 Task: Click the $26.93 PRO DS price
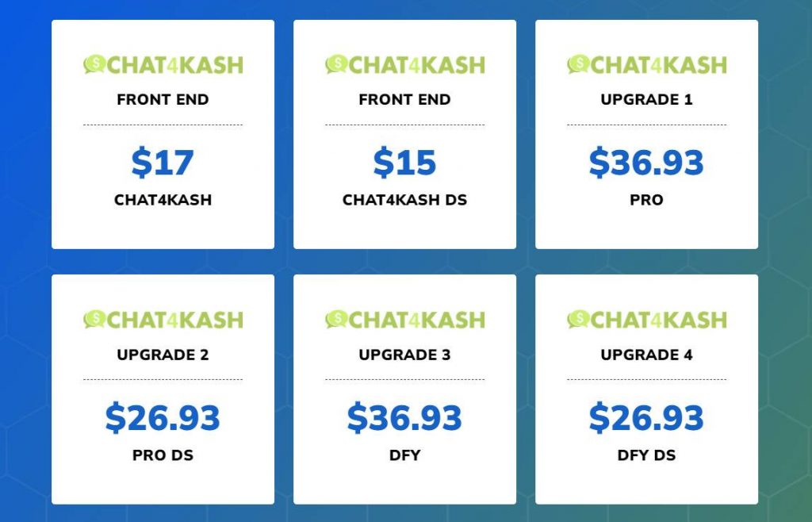163,417
